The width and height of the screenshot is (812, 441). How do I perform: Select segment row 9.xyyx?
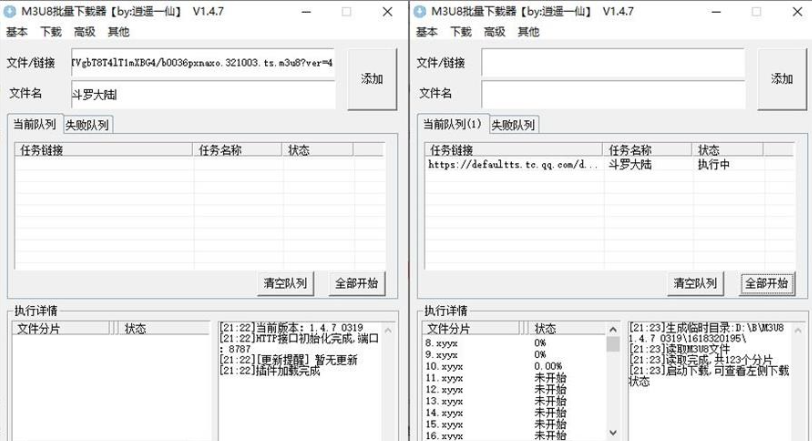pyautogui.click(x=514, y=355)
